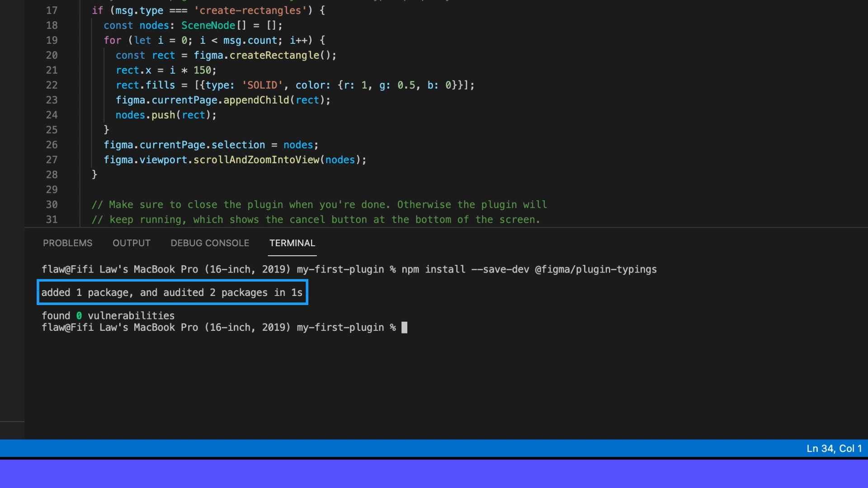Open the OUTPUT panel tab
This screenshot has height=488, width=868.
(x=132, y=243)
